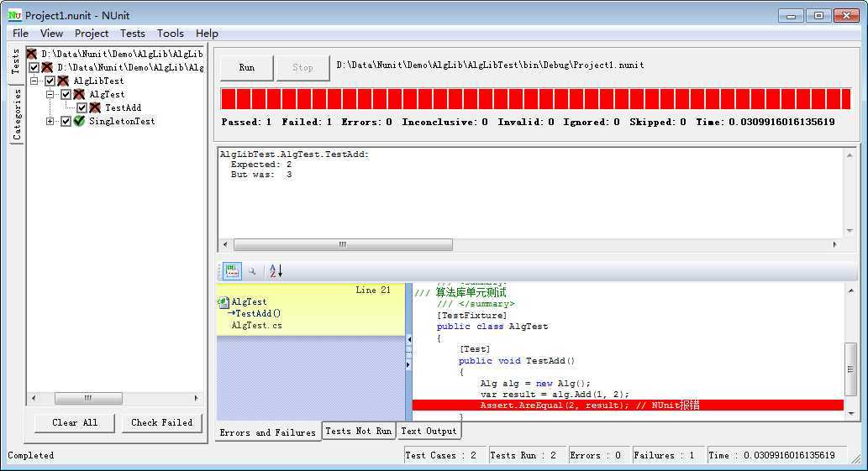Click the AlgTest.cs file name in the stack list
Screen dimensions: 868x471
257,326
